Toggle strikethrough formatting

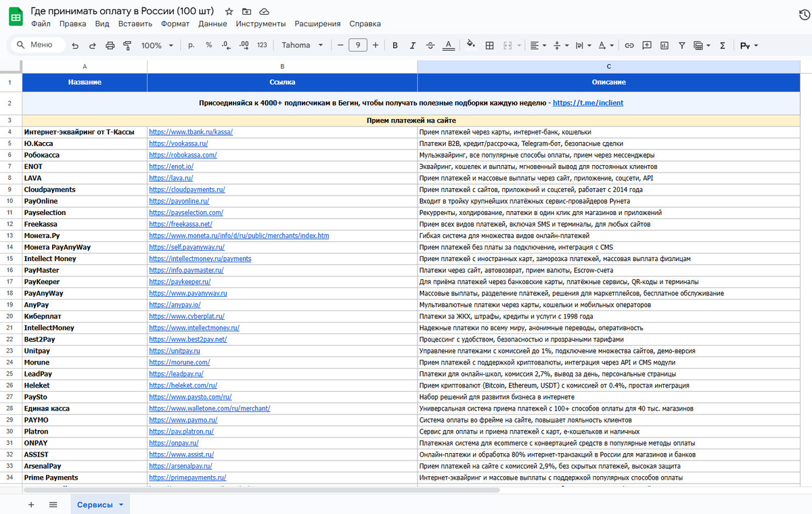point(430,45)
